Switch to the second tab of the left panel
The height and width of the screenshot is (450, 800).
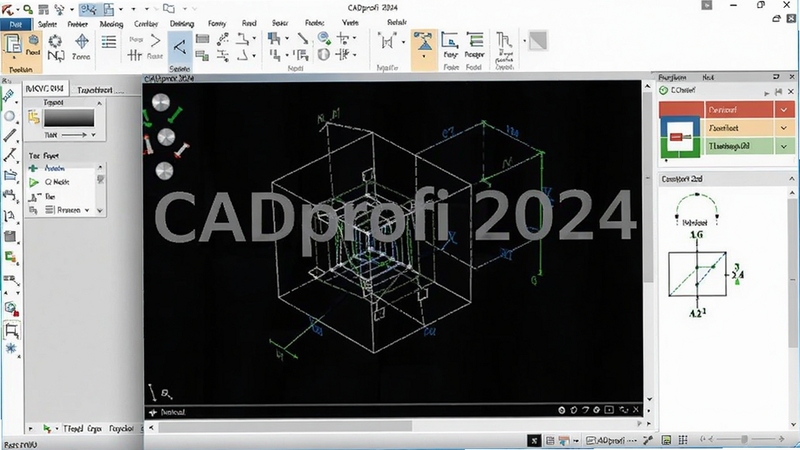tap(95, 90)
